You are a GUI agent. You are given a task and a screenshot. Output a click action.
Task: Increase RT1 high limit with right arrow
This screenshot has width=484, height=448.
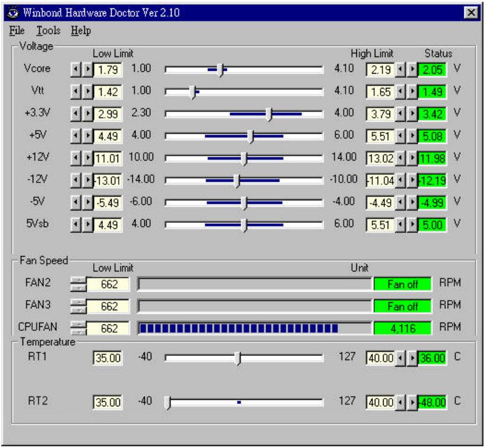click(x=412, y=358)
